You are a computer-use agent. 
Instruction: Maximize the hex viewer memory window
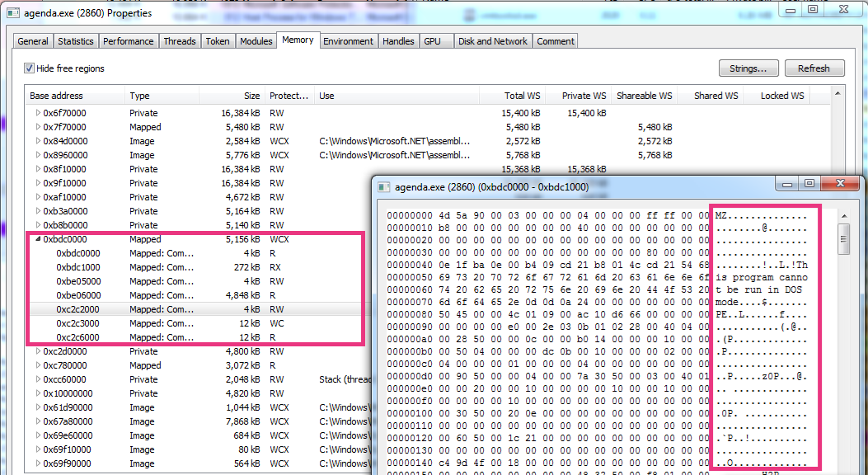(809, 185)
